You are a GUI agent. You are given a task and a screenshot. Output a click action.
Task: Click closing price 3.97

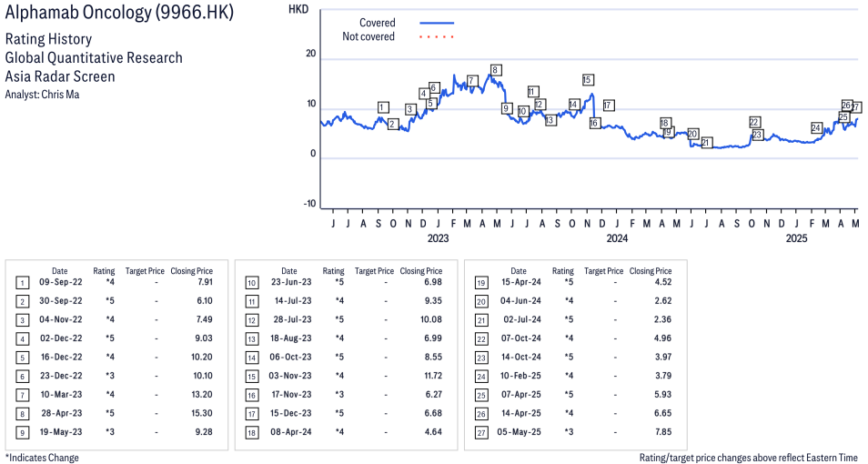pyautogui.click(x=662, y=358)
